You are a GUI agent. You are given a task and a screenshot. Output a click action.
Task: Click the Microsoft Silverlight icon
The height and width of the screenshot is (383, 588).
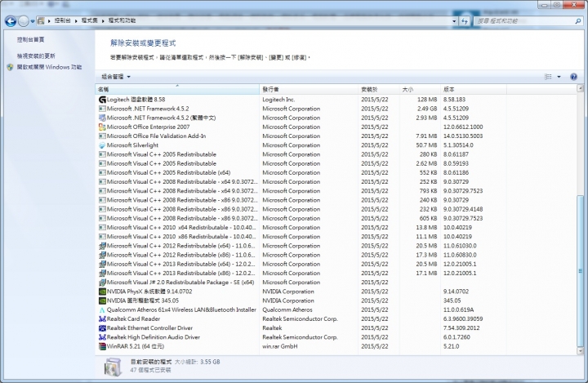tap(102, 145)
